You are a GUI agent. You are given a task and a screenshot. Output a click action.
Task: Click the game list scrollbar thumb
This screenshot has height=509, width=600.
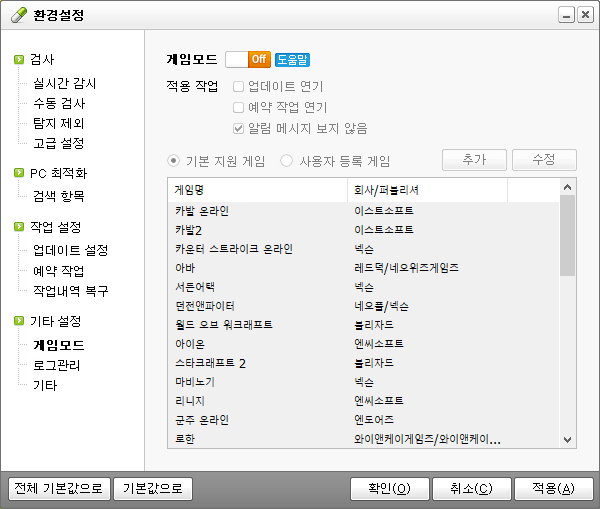567,235
